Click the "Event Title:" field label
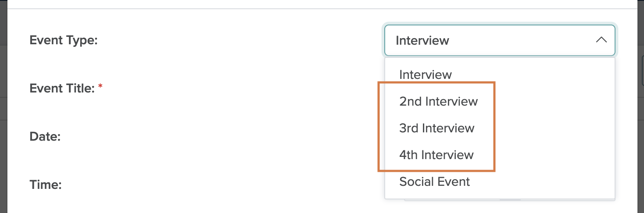This screenshot has width=644, height=213. (62, 89)
